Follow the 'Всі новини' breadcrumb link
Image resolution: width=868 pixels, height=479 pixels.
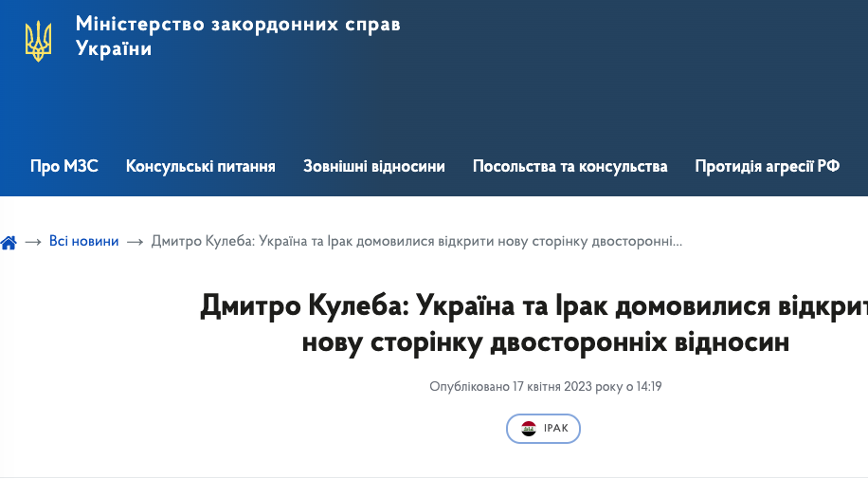pyautogui.click(x=84, y=242)
